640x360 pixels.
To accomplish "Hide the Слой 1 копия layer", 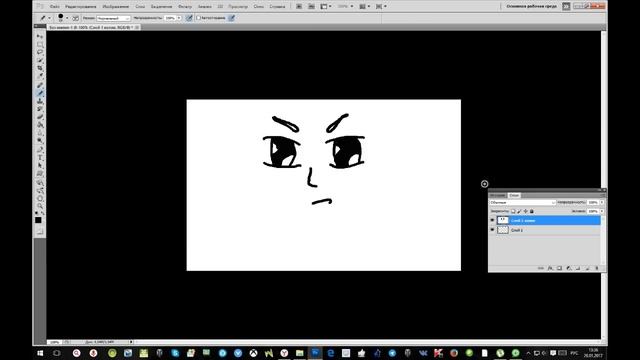I will click(492, 220).
